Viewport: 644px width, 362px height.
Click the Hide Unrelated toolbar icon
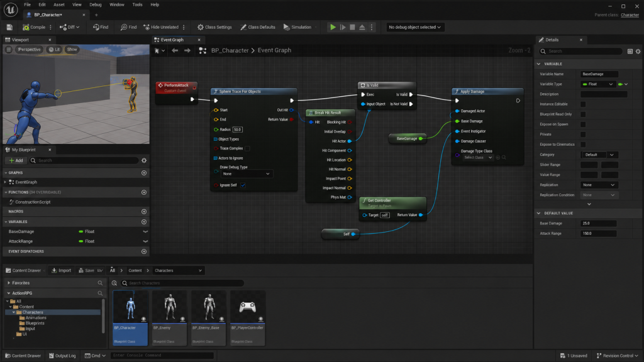tap(146, 27)
